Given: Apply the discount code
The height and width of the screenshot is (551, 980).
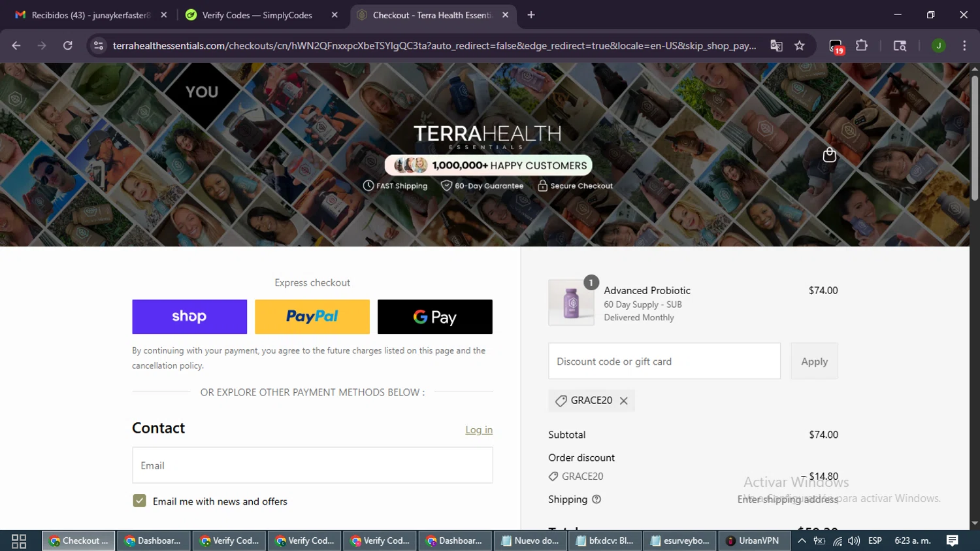Looking at the screenshot, I should pos(814,361).
